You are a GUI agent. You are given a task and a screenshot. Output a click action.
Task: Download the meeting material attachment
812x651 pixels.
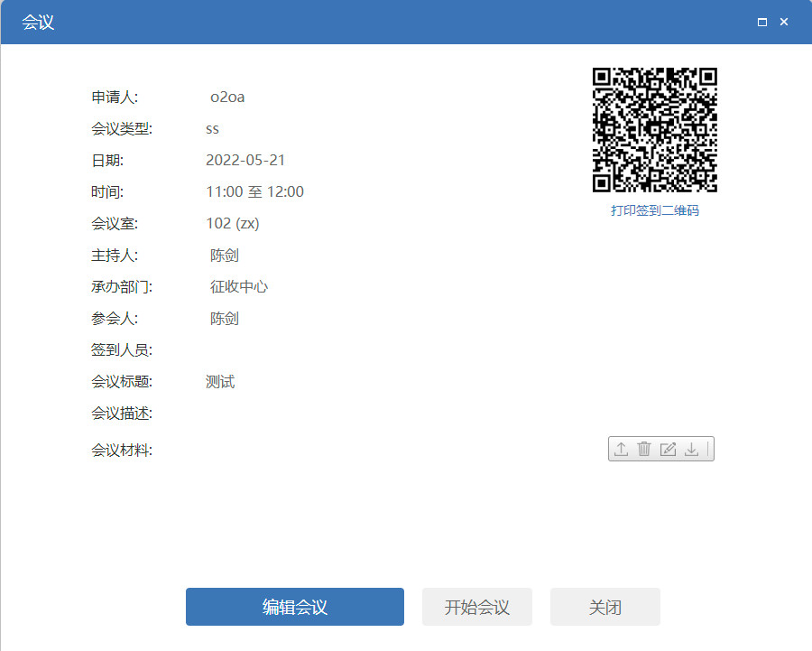tap(691, 449)
